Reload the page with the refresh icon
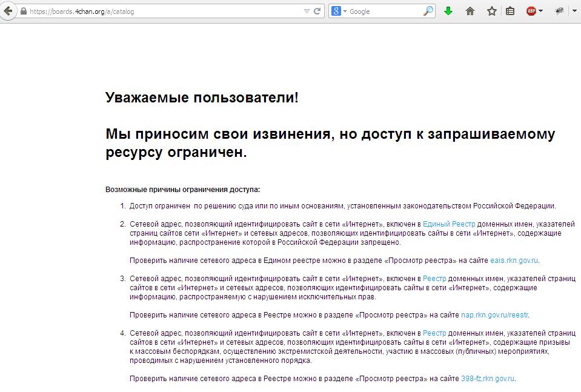The height and width of the screenshot is (392, 581). (317, 11)
